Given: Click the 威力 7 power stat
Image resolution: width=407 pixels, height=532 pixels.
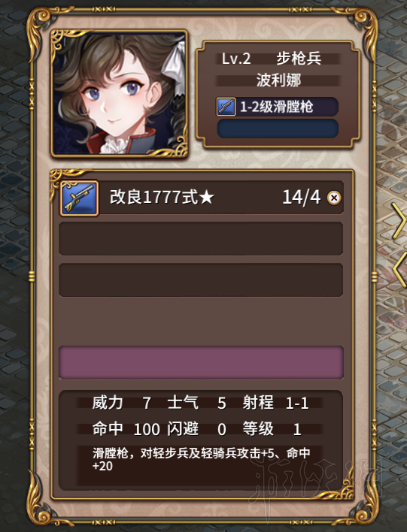Looking at the screenshot, I should click(121, 403).
